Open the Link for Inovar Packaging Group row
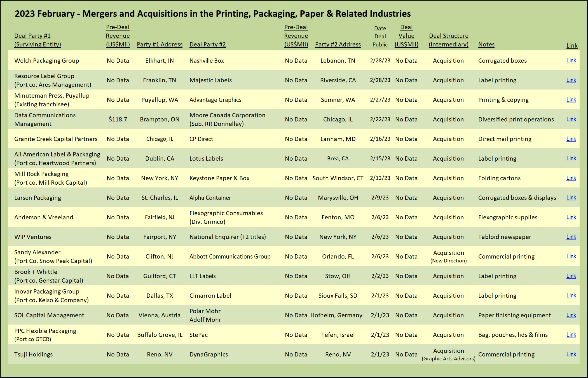 click(x=571, y=295)
